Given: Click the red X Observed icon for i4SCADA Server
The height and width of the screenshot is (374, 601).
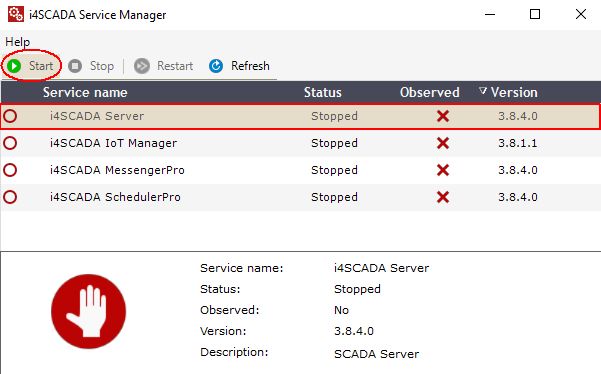Looking at the screenshot, I should [443, 116].
